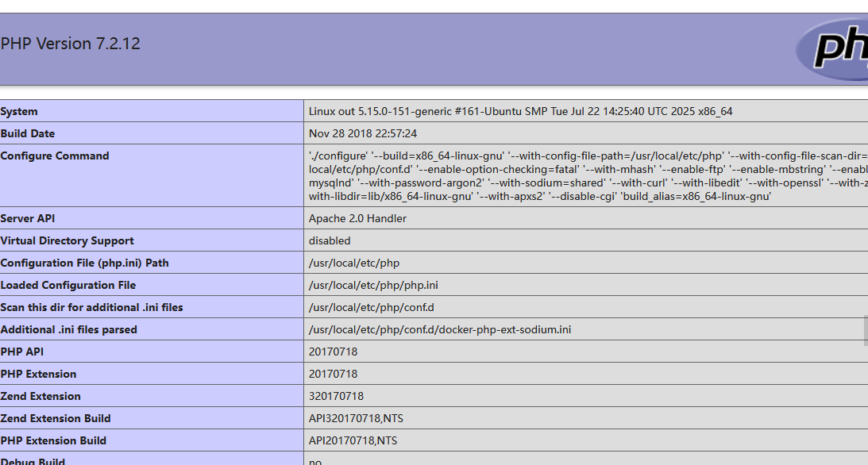Select the PHP Version 7.2.12 heading
Screen dimensions: 868x465
tap(71, 44)
